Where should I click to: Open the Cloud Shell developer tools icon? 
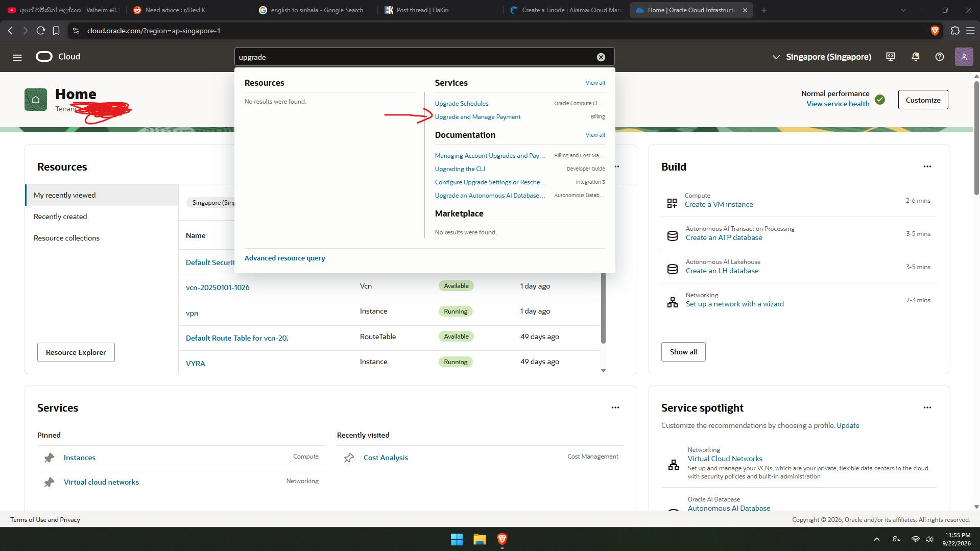[x=891, y=57]
